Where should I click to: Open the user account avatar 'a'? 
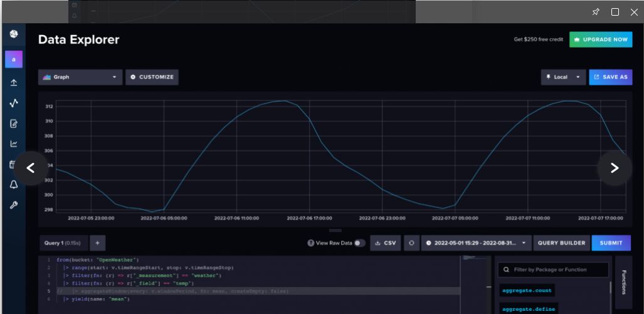tap(14, 60)
